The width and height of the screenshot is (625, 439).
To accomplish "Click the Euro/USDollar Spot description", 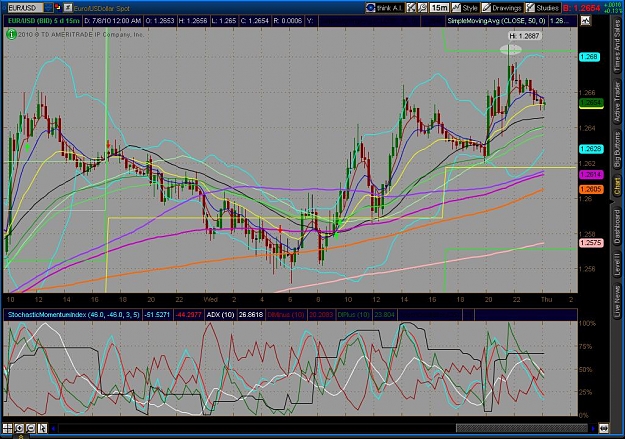I will pos(102,8).
